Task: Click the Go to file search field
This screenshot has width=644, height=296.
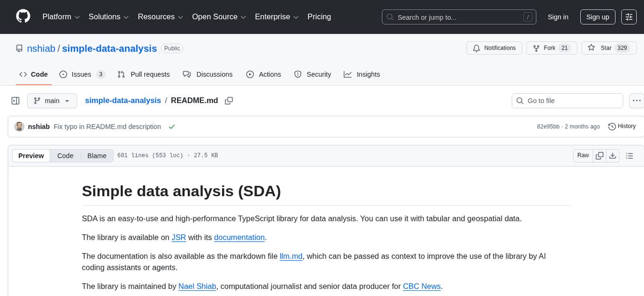Action: click(x=567, y=100)
